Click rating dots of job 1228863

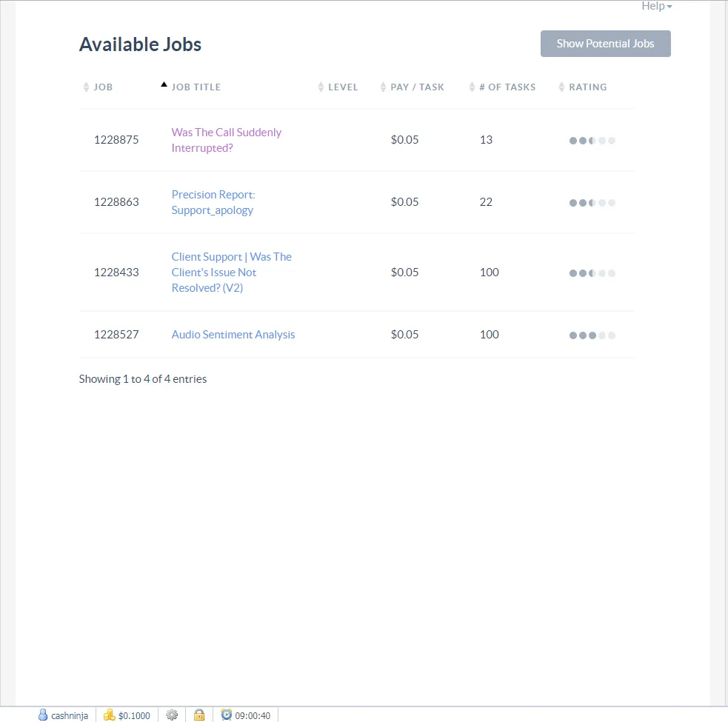tap(592, 203)
